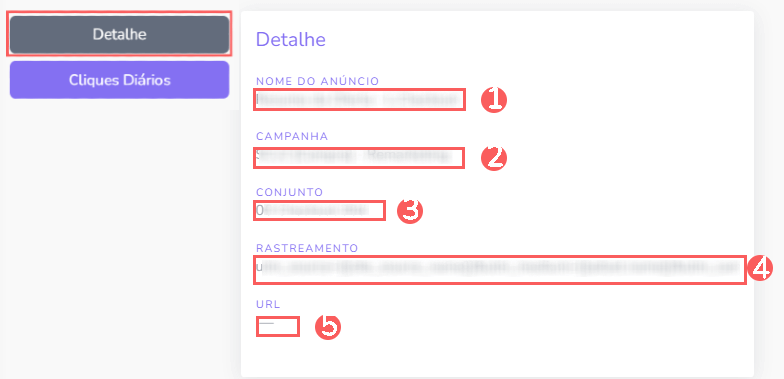Viewport: 784px width, 379px height.
Task: Click the red number 2 badge
Action: point(494,158)
